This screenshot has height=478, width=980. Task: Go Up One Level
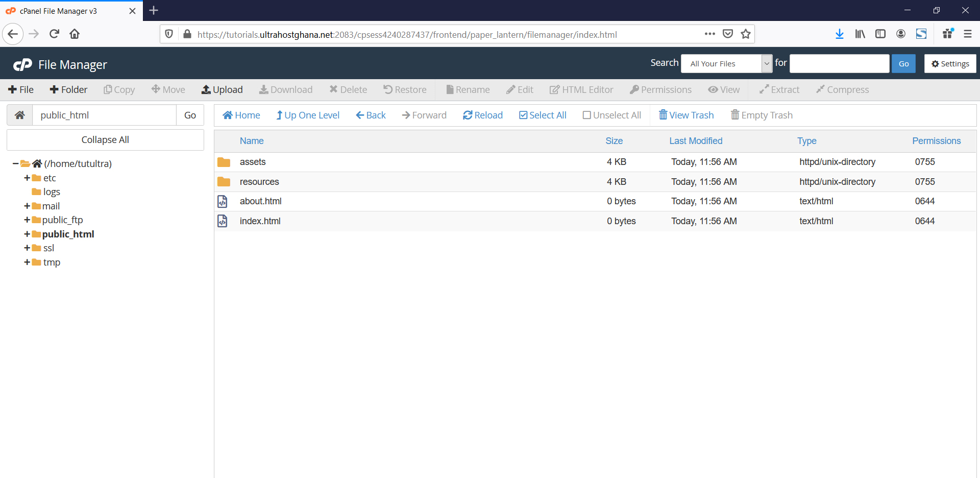point(308,115)
